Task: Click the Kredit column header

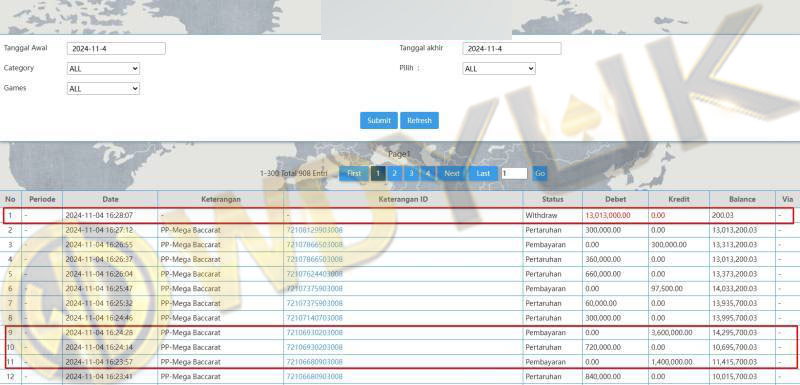Action: pyautogui.click(x=679, y=199)
